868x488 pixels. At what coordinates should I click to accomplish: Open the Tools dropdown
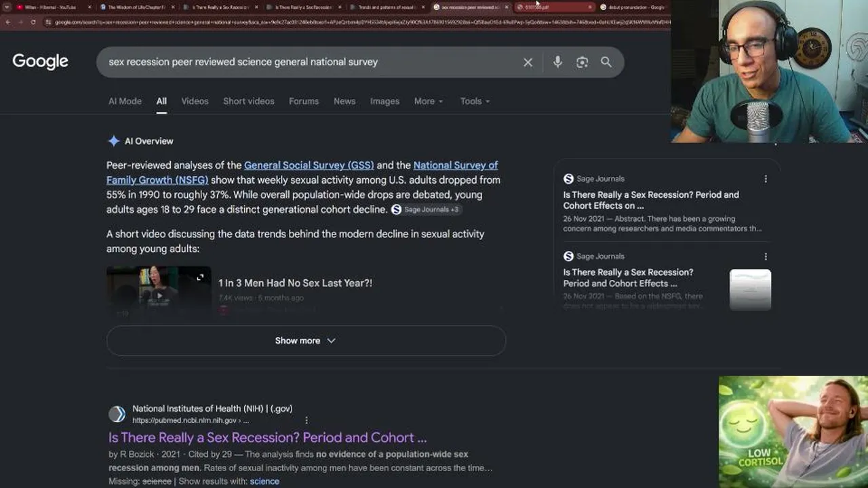(x=475, y=101)
